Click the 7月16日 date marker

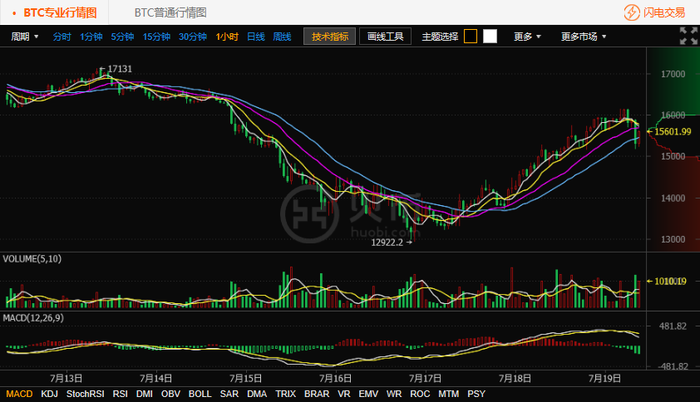(x=335, y=379)
